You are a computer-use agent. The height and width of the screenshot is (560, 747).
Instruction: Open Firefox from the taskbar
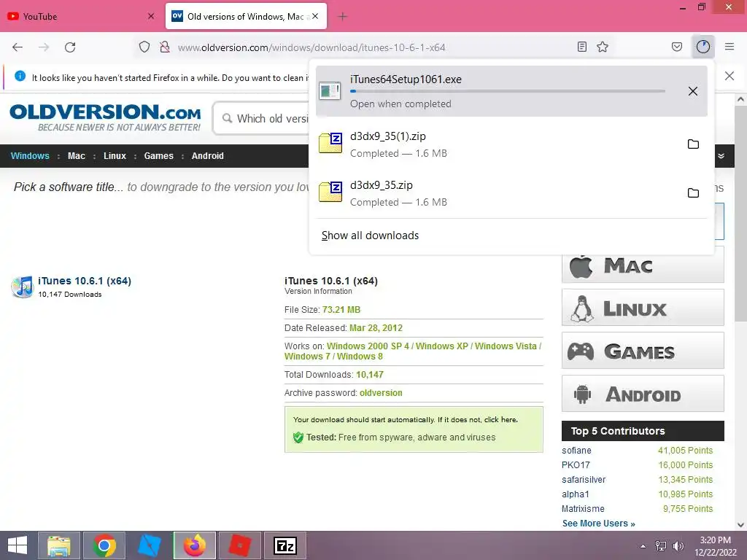[x=194, y=545]
